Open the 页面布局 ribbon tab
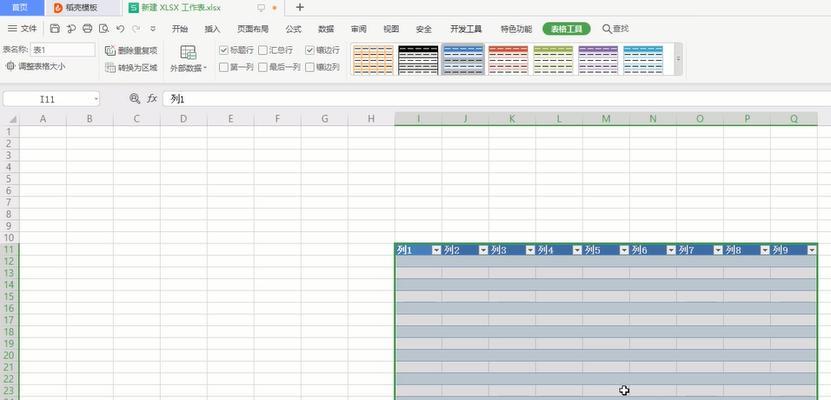 [x=252, y=29]
